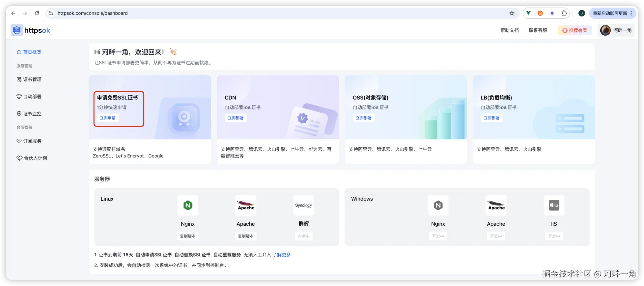Viewport: 644px width, 286px height.
Task: Click the 自动替换SSL证书 underlined text
Action: coord(192,255)
